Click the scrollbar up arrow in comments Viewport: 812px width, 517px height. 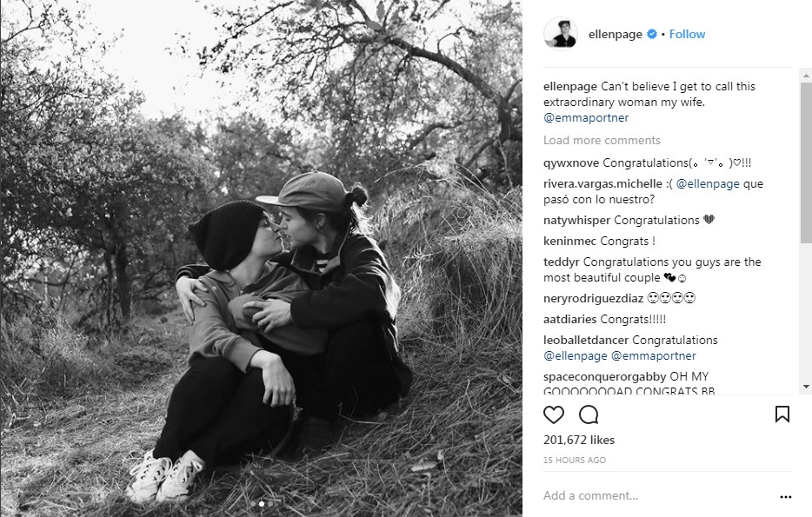[x=806, y=76]
